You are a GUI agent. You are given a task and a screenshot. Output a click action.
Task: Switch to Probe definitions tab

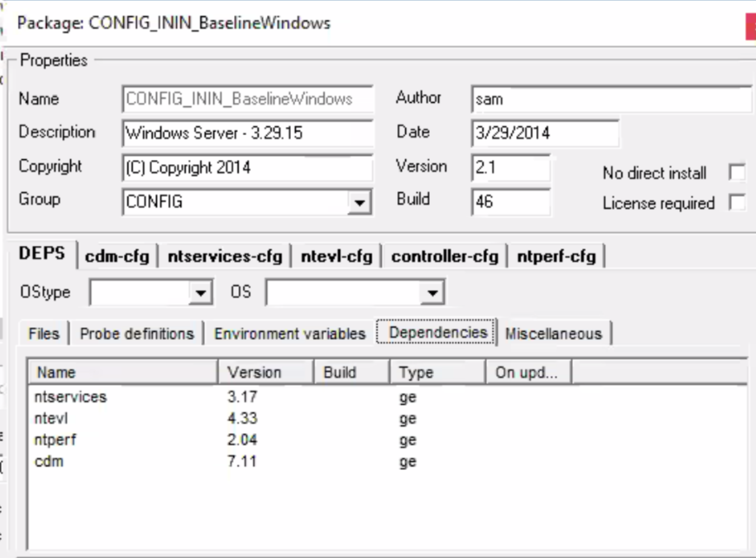[137, 334]
